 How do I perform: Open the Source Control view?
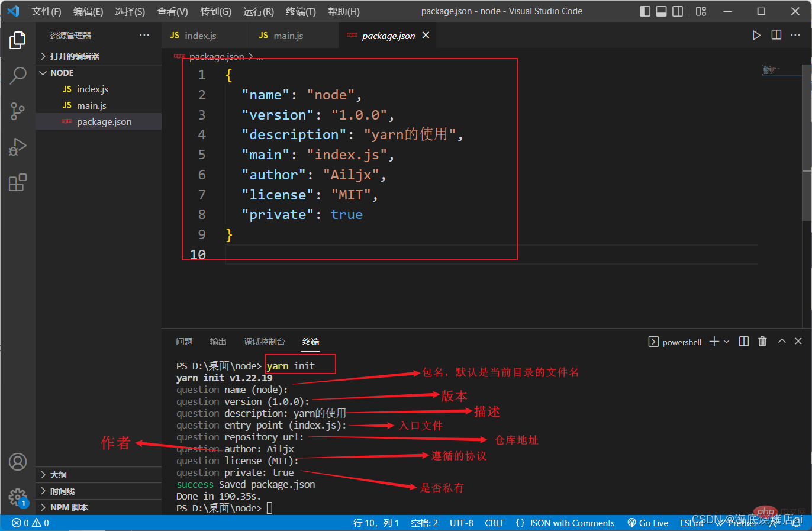pos(18,111)
